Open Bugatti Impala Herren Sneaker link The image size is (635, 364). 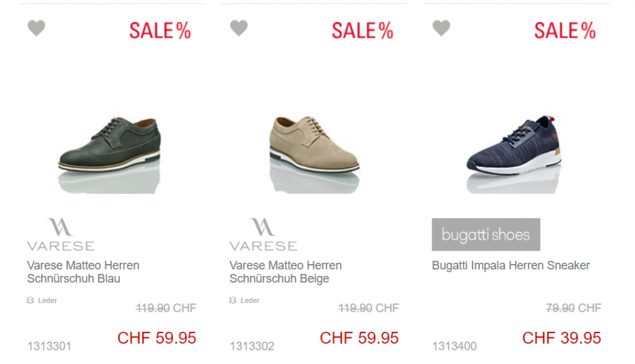(511, 265)
